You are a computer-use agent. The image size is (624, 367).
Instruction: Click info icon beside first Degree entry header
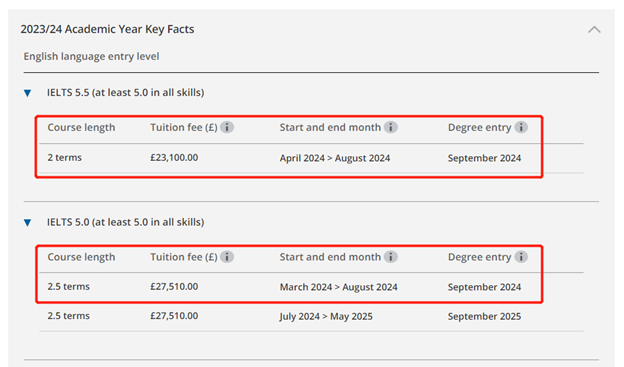(x=521, y=127)
